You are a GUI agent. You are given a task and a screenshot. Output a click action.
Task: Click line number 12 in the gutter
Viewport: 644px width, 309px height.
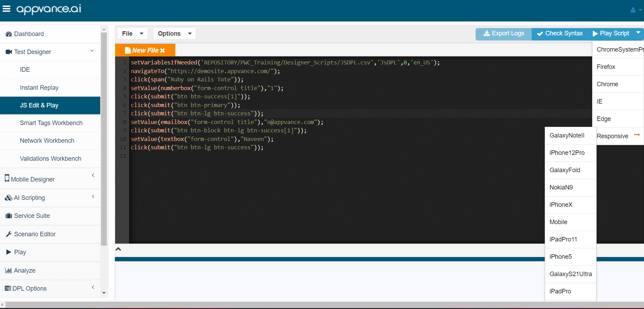click(x=123, y=156)
